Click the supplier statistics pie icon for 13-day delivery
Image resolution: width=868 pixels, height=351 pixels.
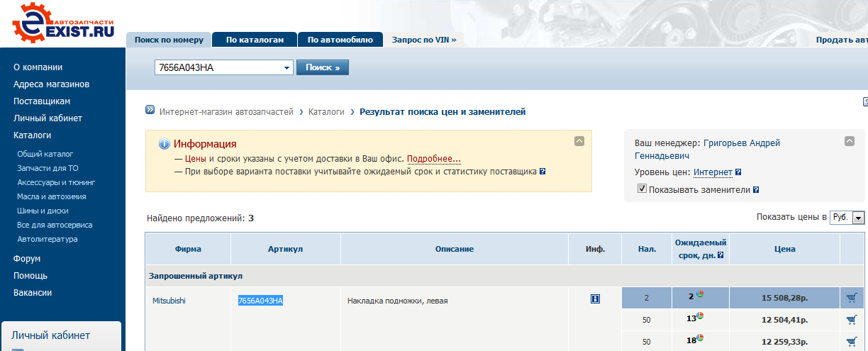[x=701, y=317]
